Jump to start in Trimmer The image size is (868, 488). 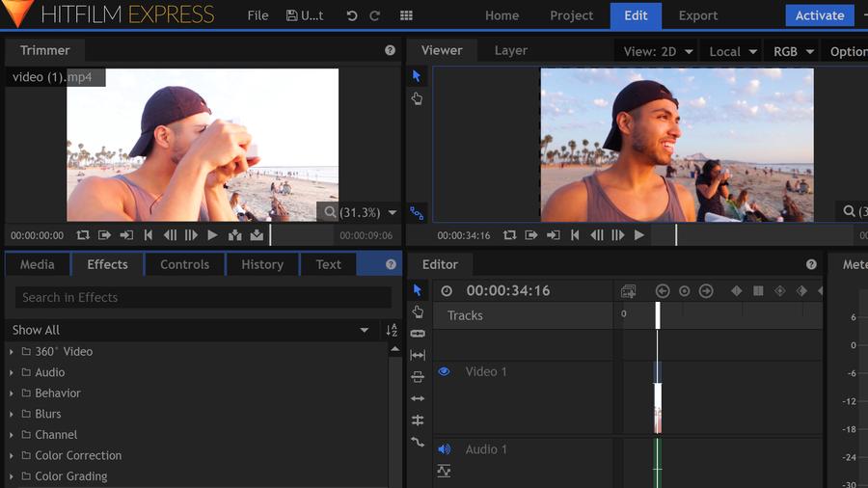(x=149, y=235)
